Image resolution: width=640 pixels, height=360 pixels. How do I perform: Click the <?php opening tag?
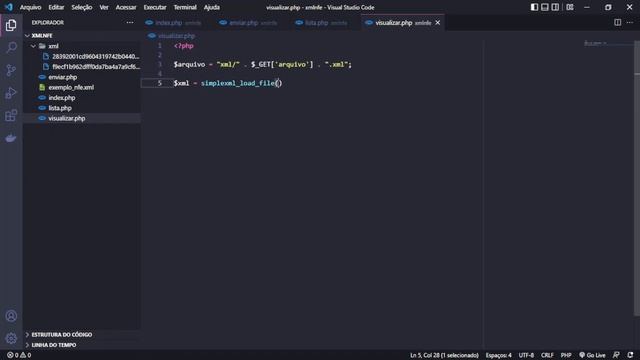[184, 46]
